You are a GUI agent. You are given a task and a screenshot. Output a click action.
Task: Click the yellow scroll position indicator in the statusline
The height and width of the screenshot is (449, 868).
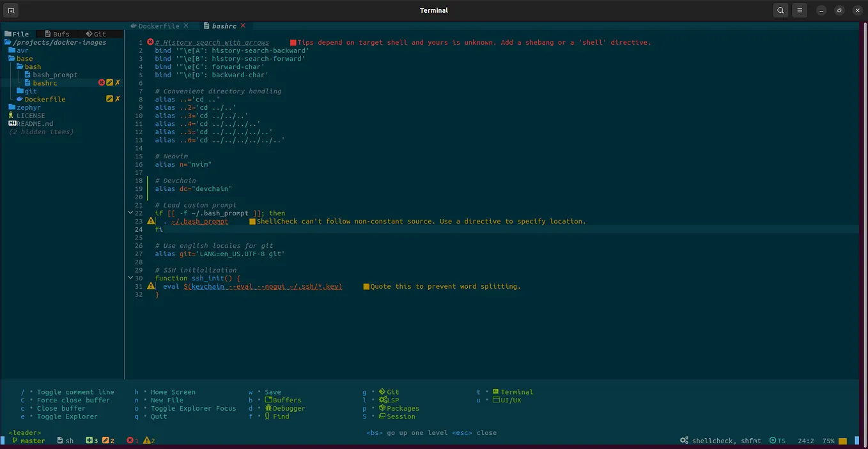coord(842,441)
